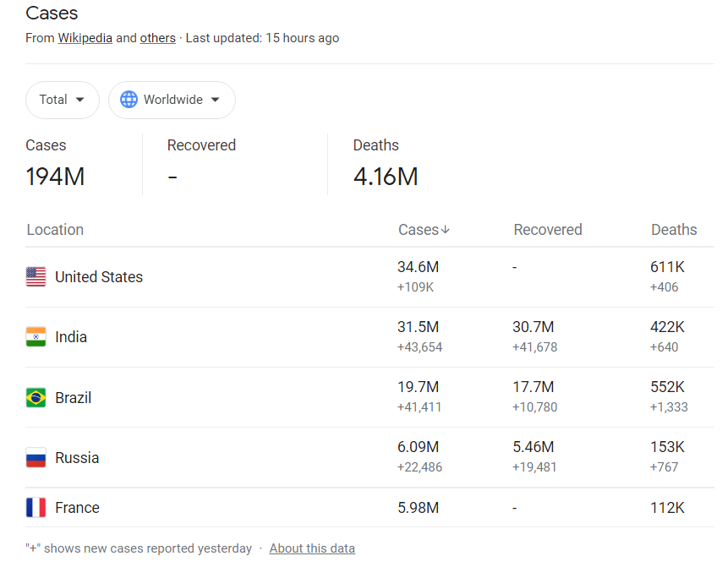Screen dimensions: 728x567
Task: Click the Cases title heading
Action: tap(52, 13)
